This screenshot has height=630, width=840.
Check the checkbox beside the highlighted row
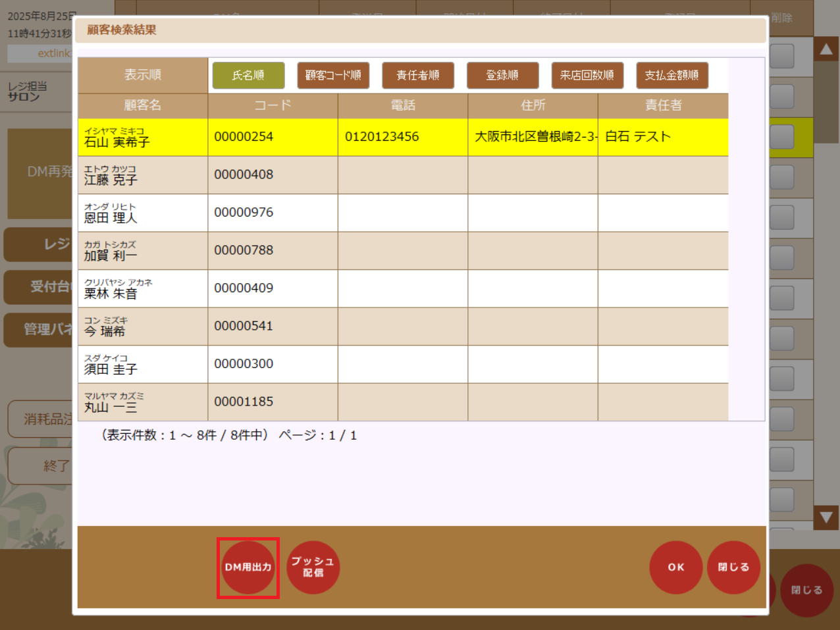[781, 137]
